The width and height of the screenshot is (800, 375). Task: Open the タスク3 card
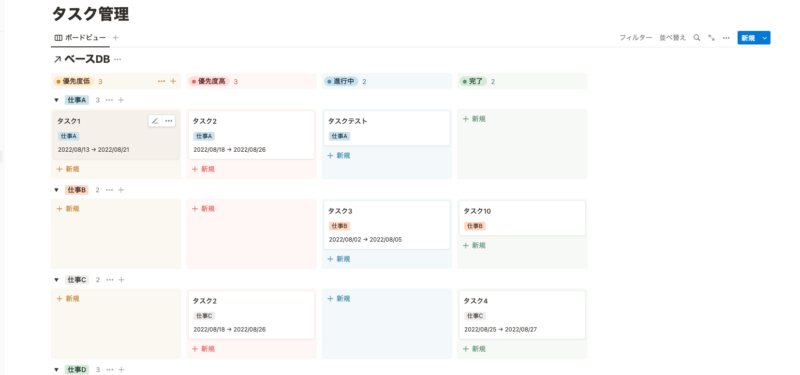click(387, 225)
